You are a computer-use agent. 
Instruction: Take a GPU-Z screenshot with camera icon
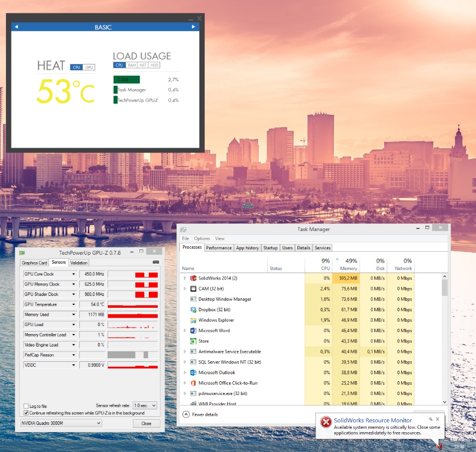156,262
